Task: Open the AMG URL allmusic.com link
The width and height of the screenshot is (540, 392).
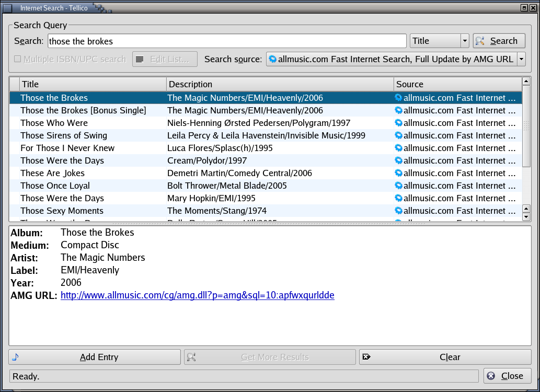Action: pyautogui.click(x=197, y=295)
